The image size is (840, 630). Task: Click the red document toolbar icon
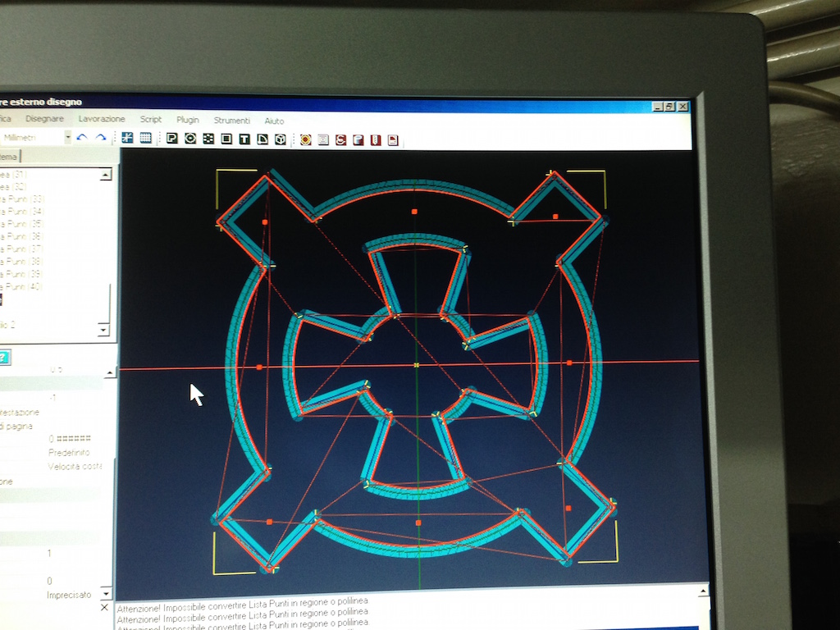click(x=393, y=141)
